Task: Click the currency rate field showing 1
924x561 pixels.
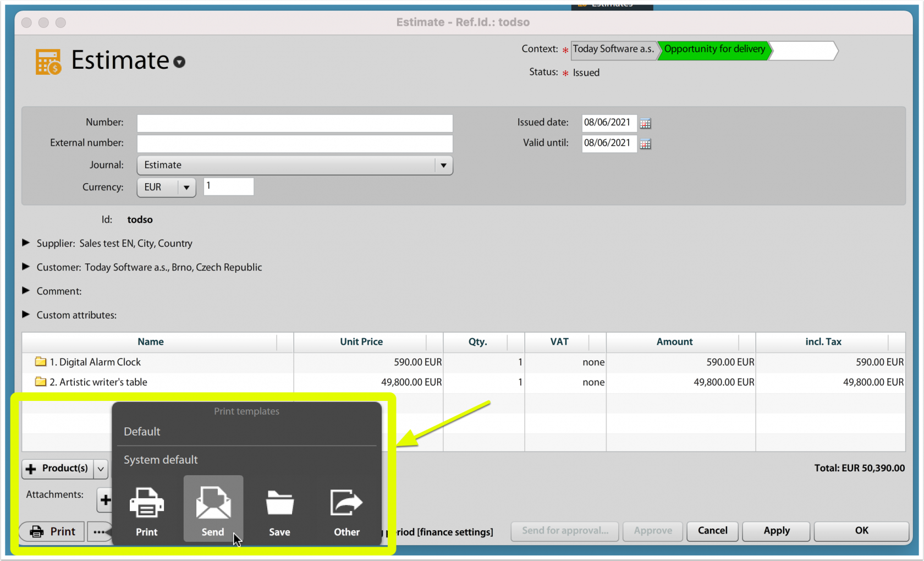Action: (x=229, y=186)
